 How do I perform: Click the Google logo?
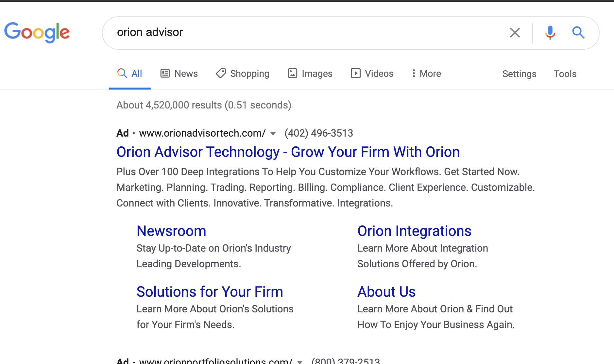(x=37, y=32)
